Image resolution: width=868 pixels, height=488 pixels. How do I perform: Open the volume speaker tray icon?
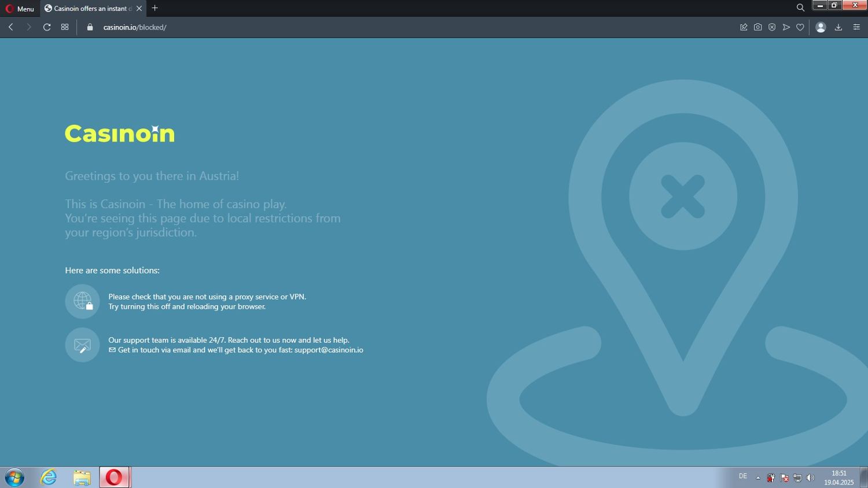(x=810, y=478)
